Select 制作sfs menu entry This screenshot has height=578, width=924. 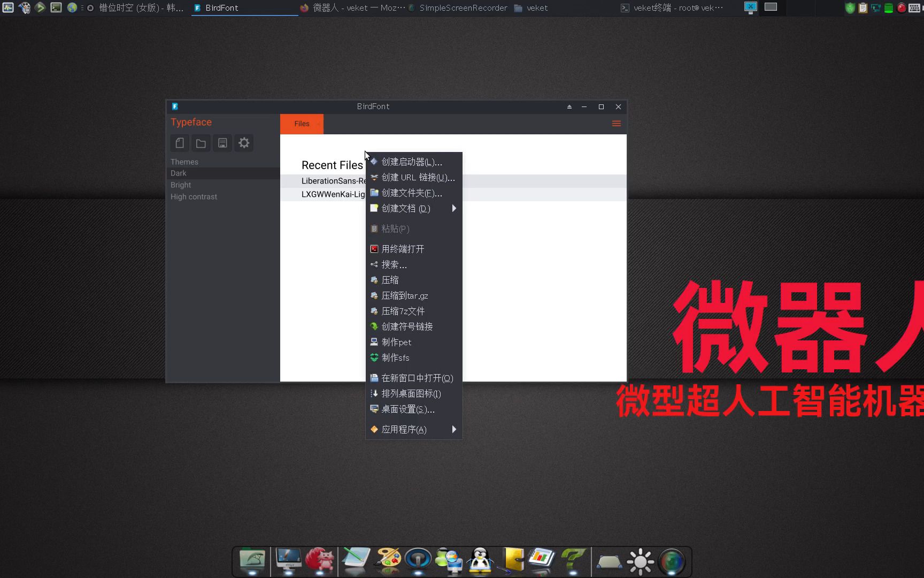tap(414, 358)
